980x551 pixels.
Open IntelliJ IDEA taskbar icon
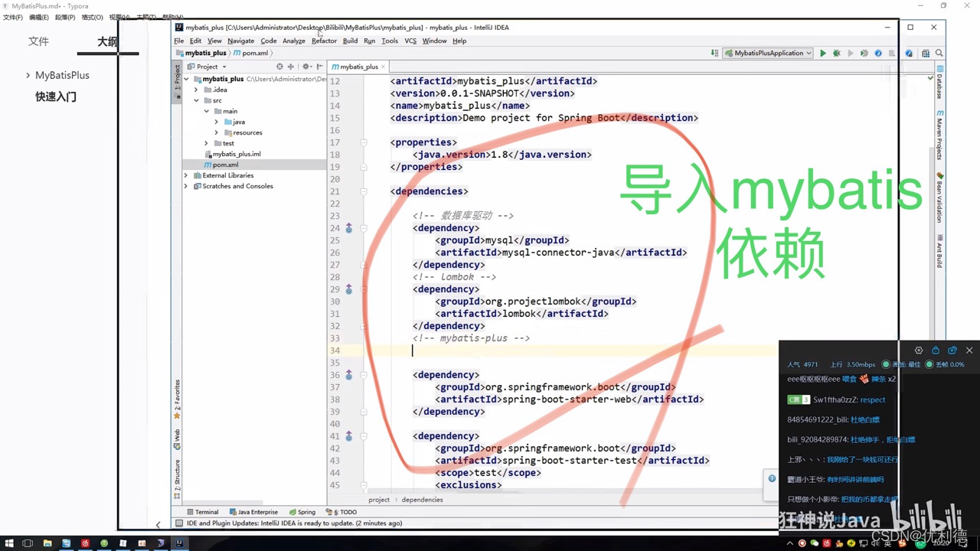point(179,543)
